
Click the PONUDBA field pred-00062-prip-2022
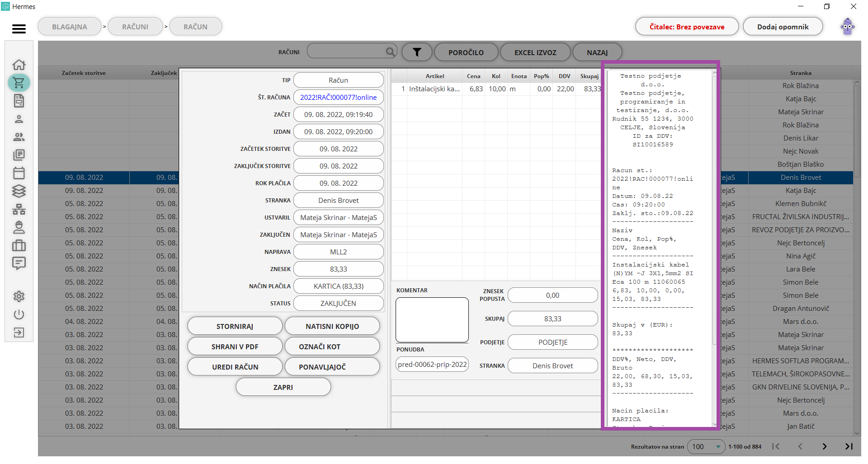432,364
